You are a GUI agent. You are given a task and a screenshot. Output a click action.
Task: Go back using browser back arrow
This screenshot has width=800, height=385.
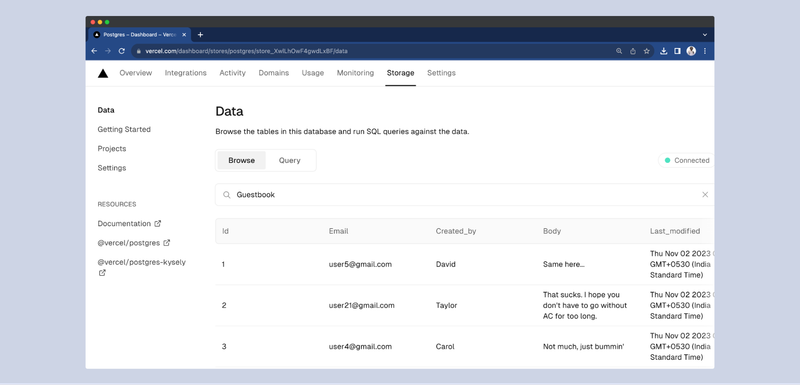pyautogui.click(x=94, y=51)
